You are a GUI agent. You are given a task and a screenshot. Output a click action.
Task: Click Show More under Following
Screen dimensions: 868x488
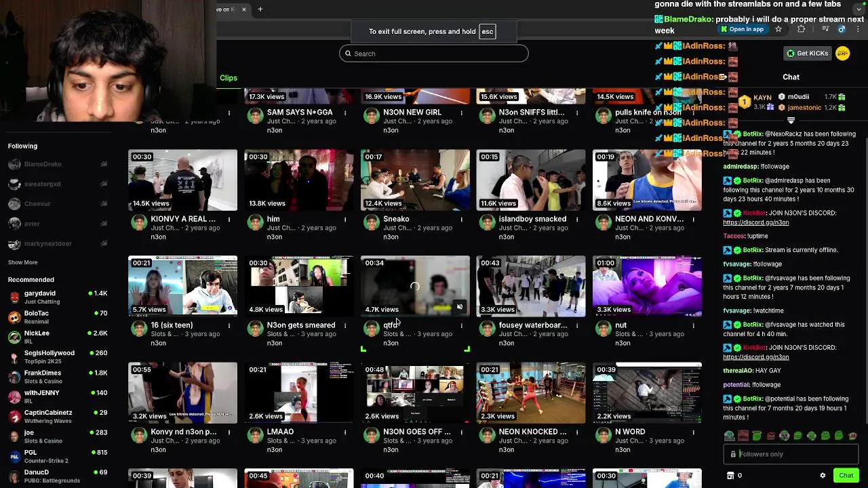coord(22,262)
